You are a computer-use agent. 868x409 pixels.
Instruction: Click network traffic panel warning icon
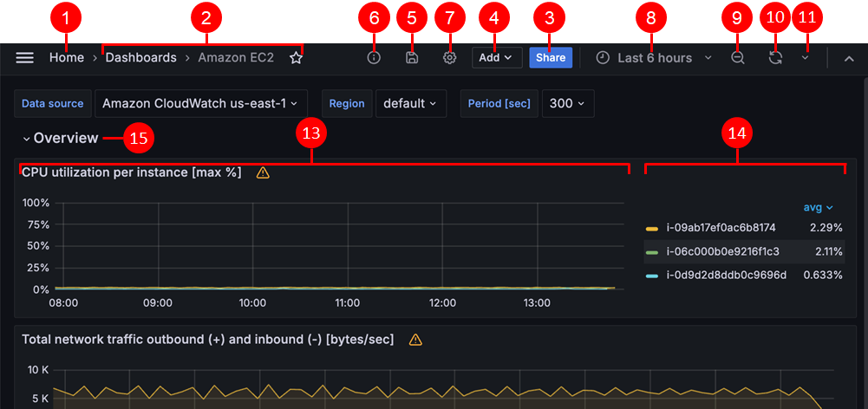[x=415, y=340]
